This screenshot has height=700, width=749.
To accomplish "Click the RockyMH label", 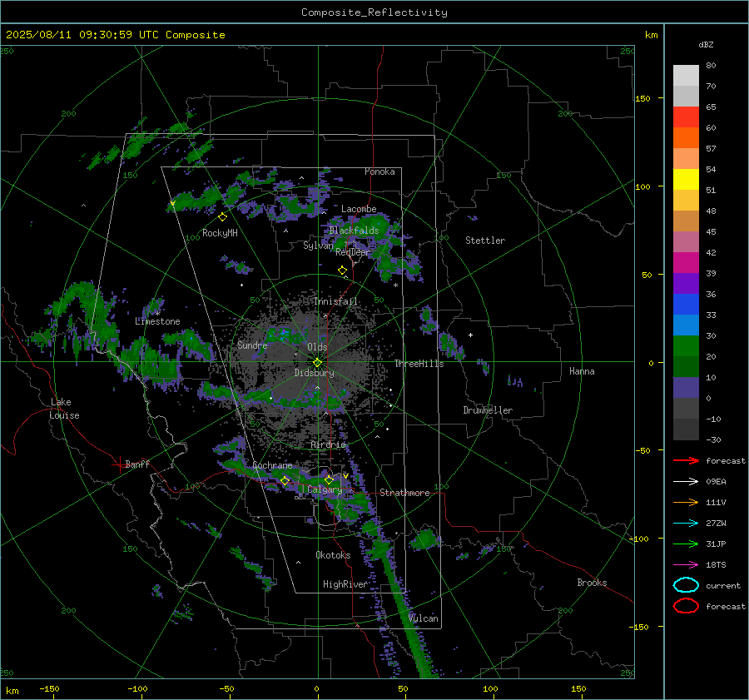I will coord(220,233).
